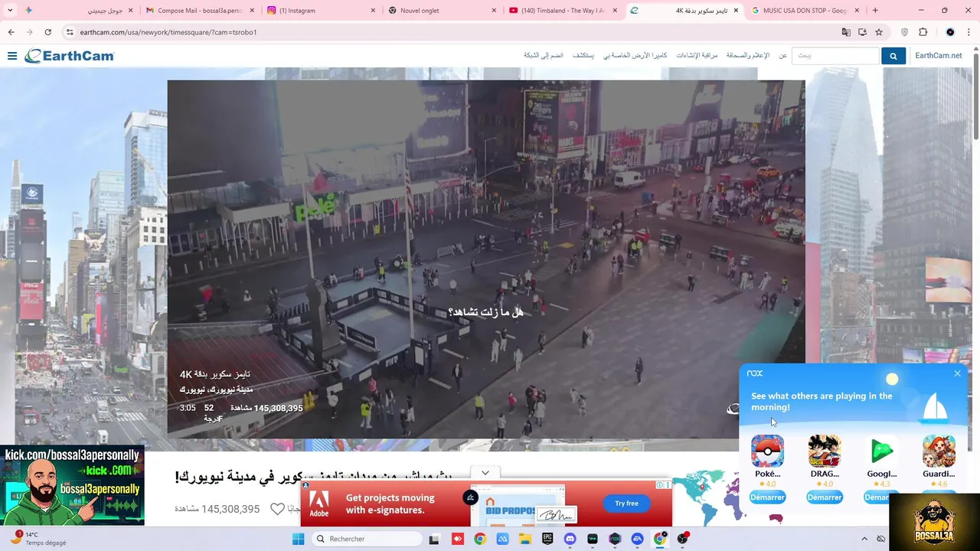Open Nox player from taskbar

(x=615, y=539)
